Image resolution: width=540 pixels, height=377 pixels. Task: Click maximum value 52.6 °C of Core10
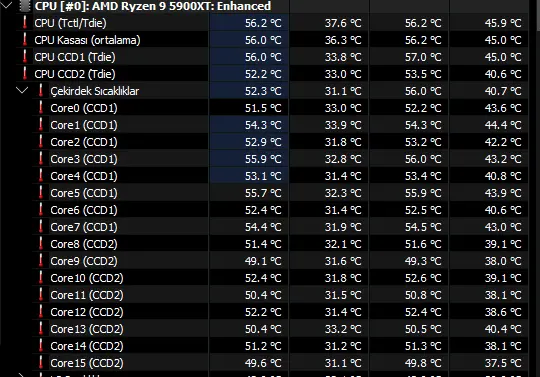point(423,278)
